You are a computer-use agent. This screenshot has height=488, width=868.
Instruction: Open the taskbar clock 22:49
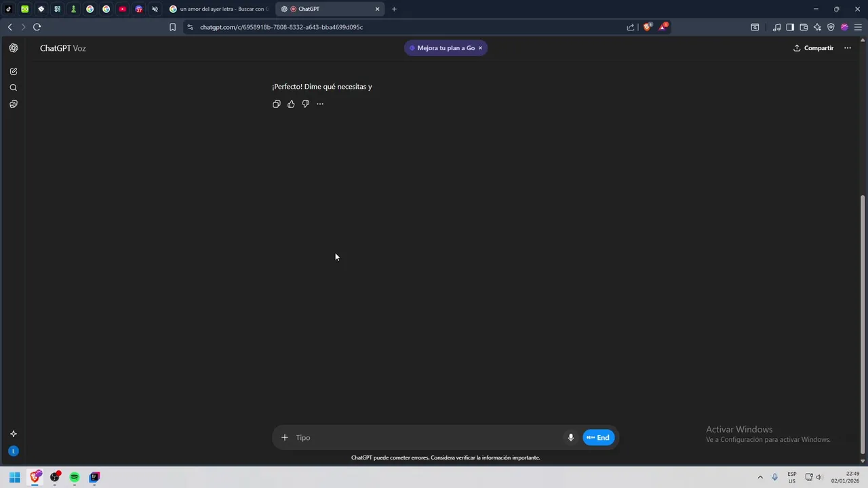[x=846, y=477]
